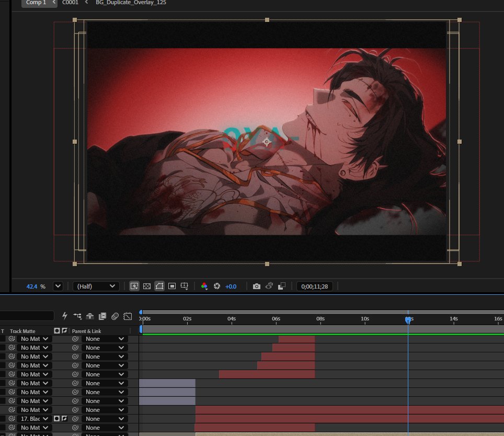
Task: Open the show channel RGB color menu
Action: coord(204,286)
